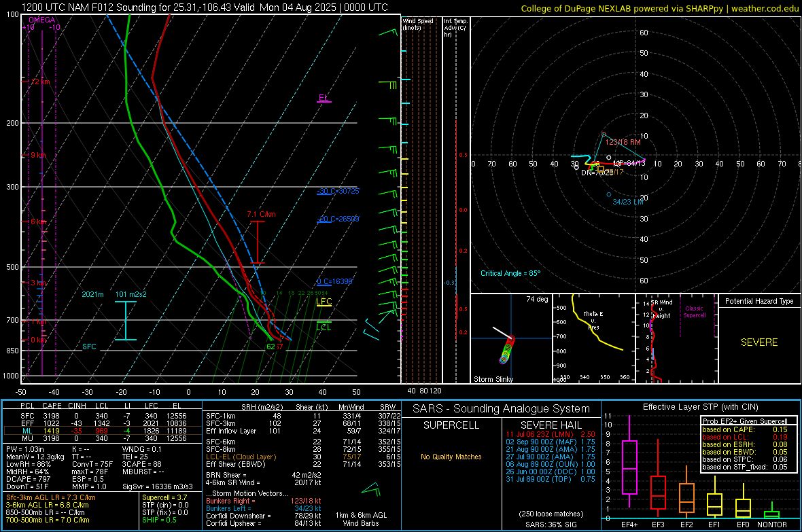Click the 31 Jul 89 00Z (TOP) hail analog
The image size is (802, 532).
(x=551, y=479)
